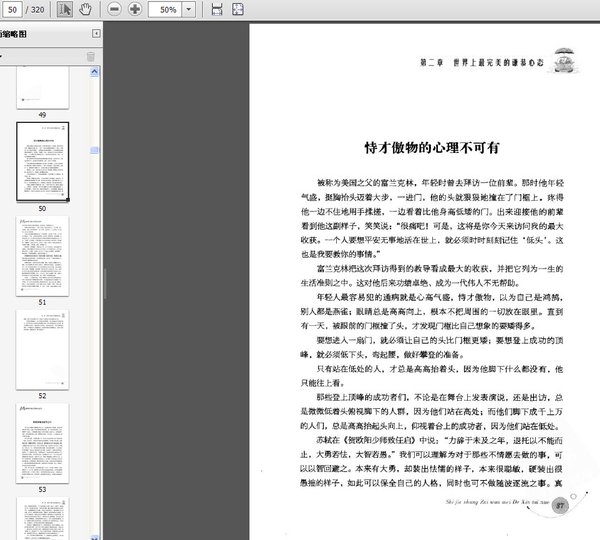This screenshot has width=600, height=540.
Task: Click the trash icon in thumbnails panel
Action: [x=91, y=57]
